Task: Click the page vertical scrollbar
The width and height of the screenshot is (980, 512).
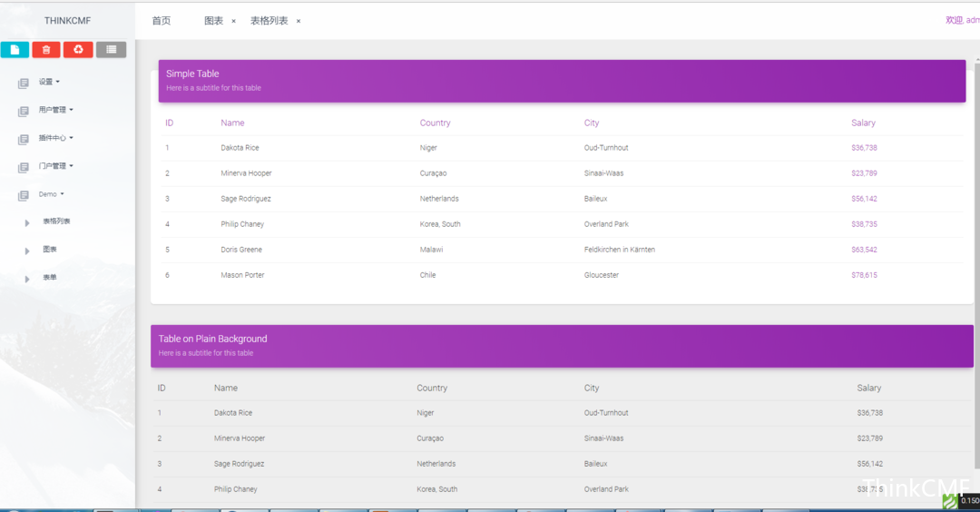Action: click(976, 272)
